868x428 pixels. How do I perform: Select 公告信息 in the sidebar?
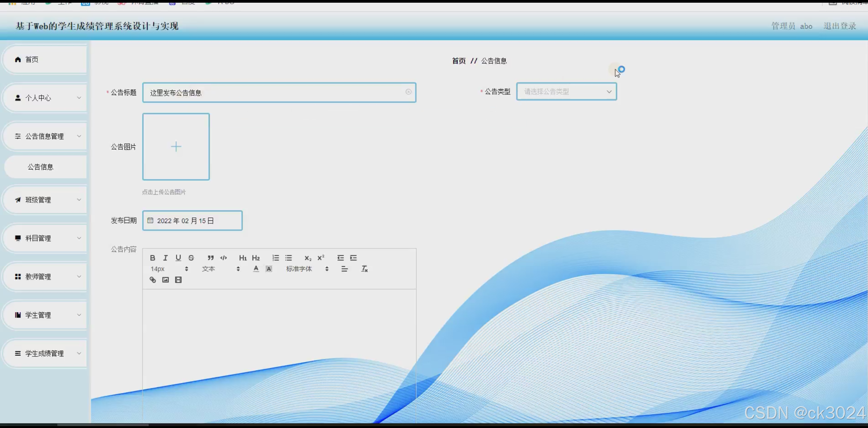40,167
